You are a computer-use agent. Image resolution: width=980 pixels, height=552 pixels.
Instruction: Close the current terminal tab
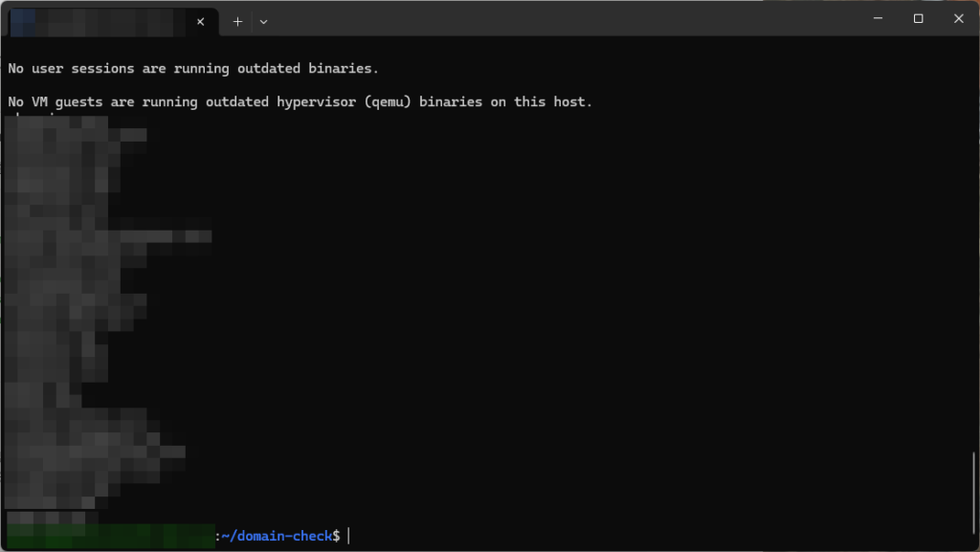201,21
